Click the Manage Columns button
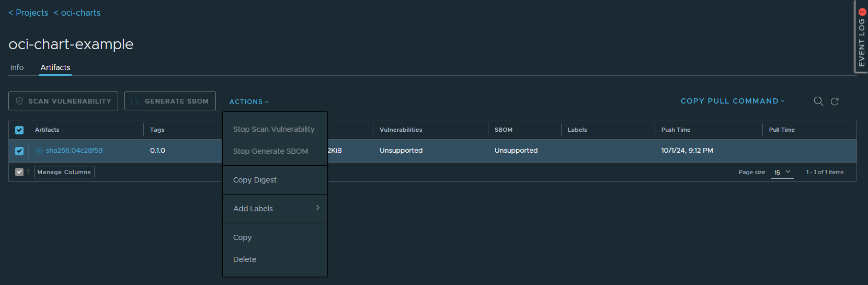 [x=64, y=172]
